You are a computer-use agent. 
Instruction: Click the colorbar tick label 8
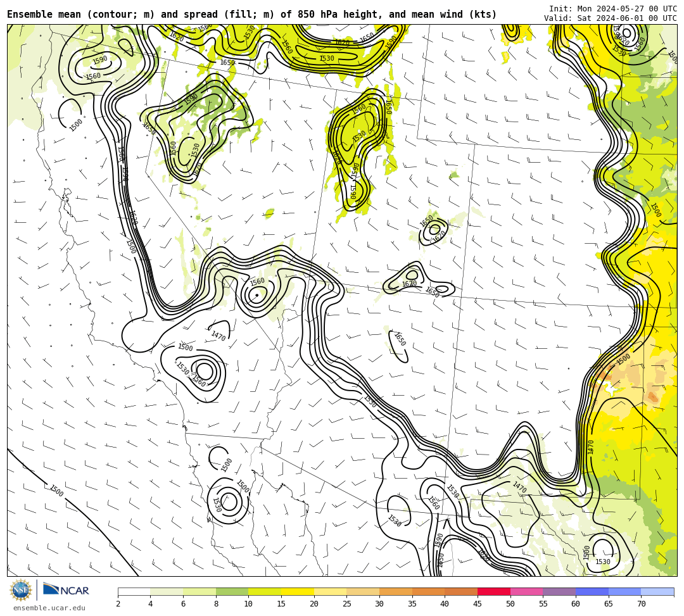(216, 604)
